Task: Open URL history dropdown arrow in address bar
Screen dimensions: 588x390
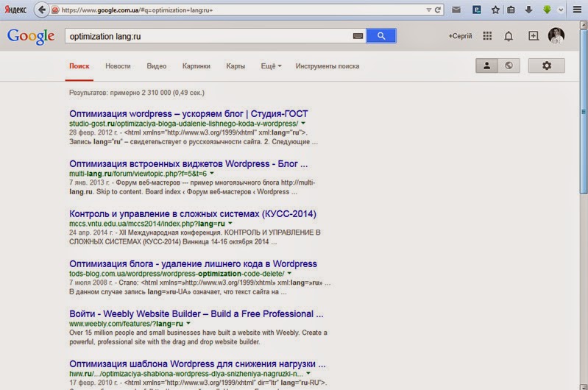Action: [x=428, y=10]
